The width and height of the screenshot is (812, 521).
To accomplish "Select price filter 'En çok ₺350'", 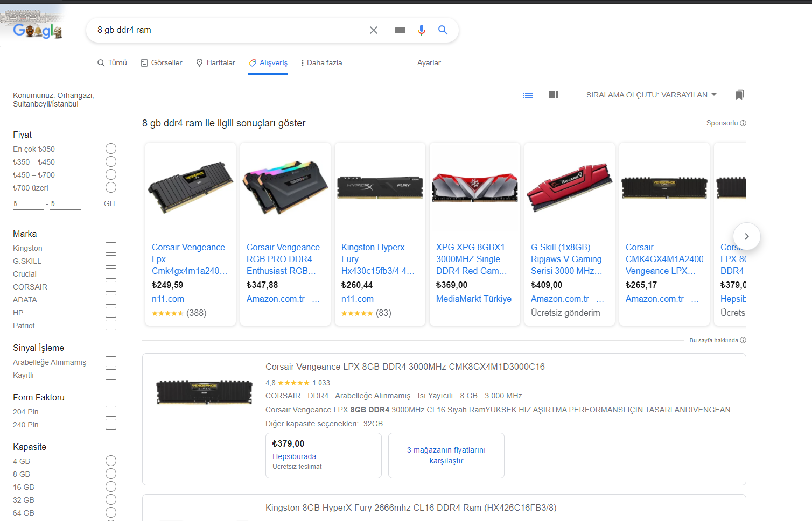I will pyautogui.click(x=111, y=149).
